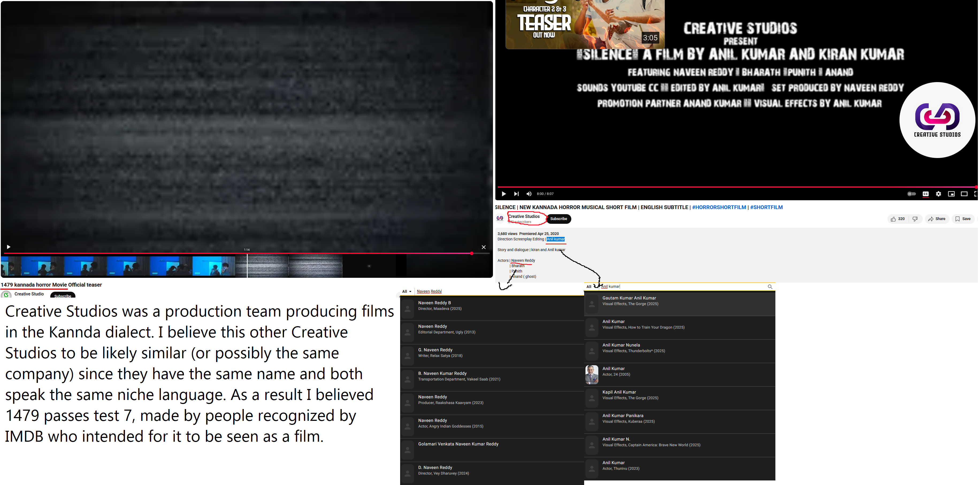Click avatar icon beside Kapil Anil Kumar
Image resolution: width=980 pixels, height=485 pixels.
coord(592,398)
